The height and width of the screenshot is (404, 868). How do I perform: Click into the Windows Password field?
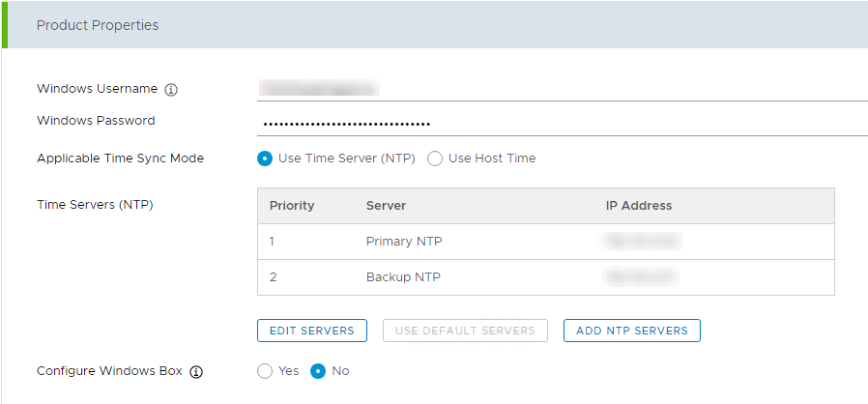(561, 123)
